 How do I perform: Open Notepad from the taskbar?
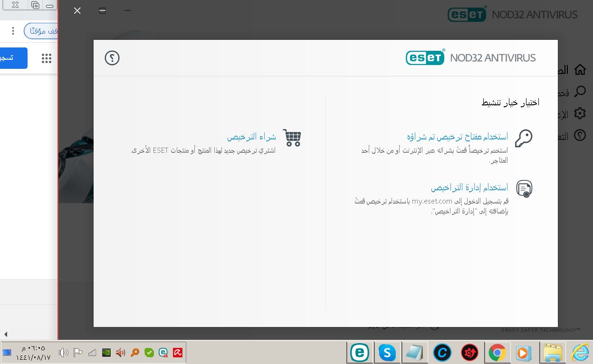coord(414,353)
